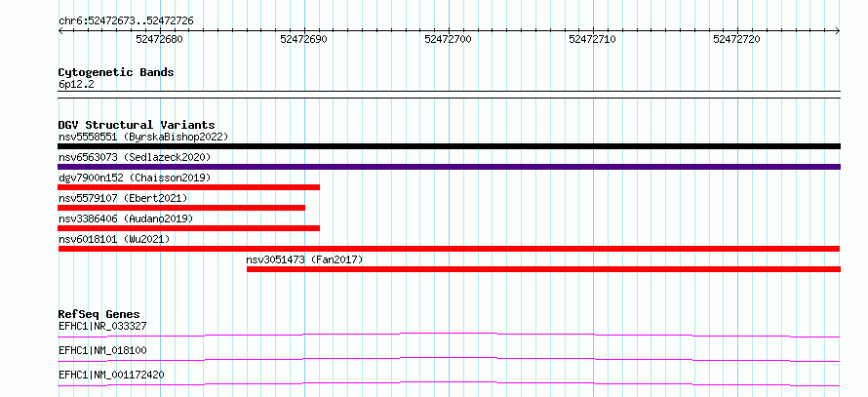Open the dgv7900n152 (Chaisson2019) label
The height and width of the screenshot is (397, 868).
[135, 178]
